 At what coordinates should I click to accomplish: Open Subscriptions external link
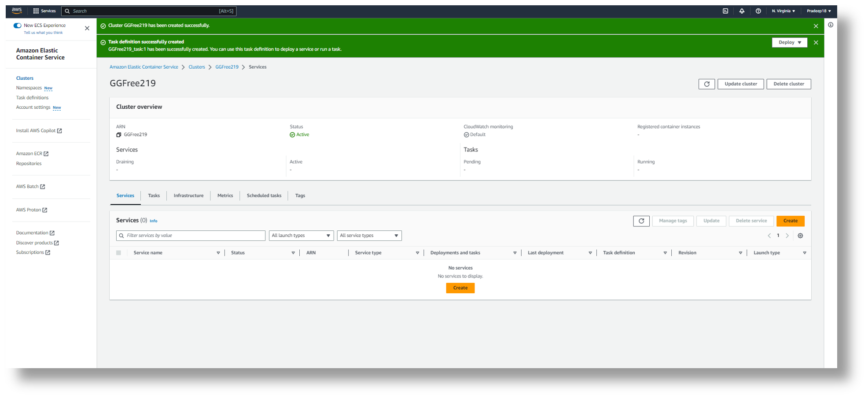coord(33,253)
